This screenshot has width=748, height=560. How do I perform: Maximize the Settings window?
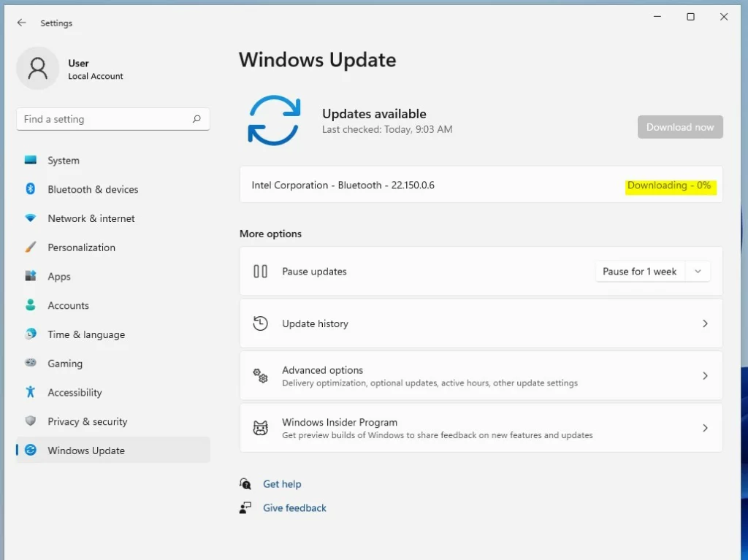pyautogui.click(x=690, y=17)
